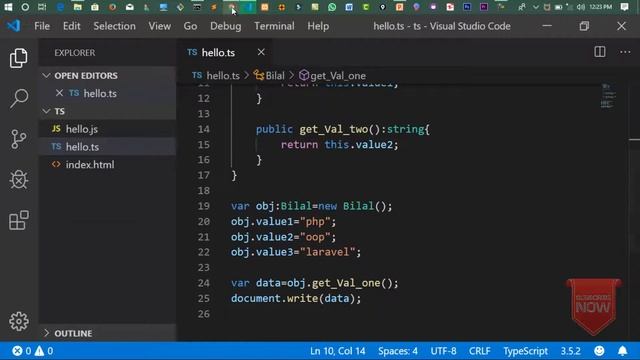This screenshot has width=640, height=360.
Task: Click TypeScript version 3.5.2
Action: [570, 351]
